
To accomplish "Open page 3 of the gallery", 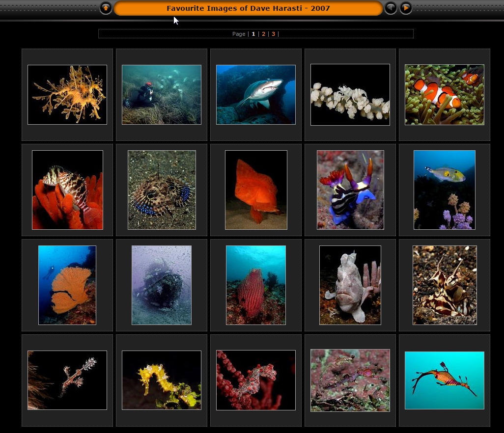I will (x=273, y=34).
